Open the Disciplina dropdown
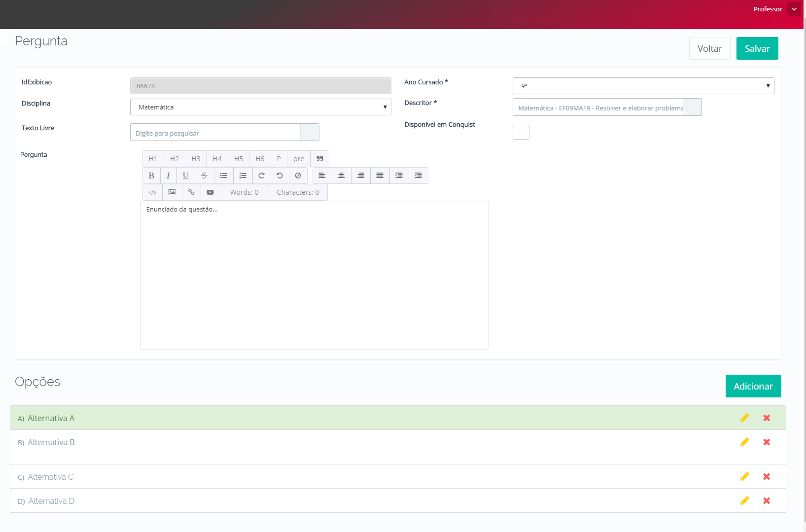The width and height of the screenshot is (806, 532). click(260, 107)
